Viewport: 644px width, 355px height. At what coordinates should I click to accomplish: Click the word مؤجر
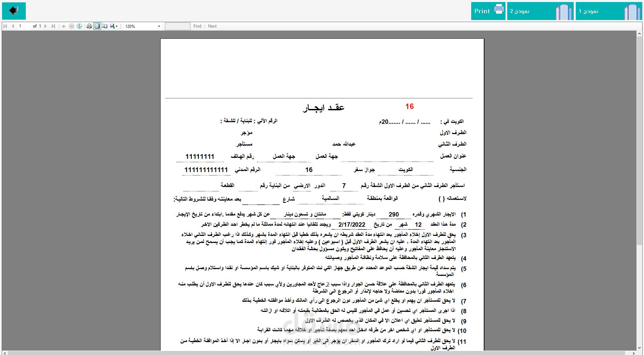pyautogui.click(x=246, y=133)
